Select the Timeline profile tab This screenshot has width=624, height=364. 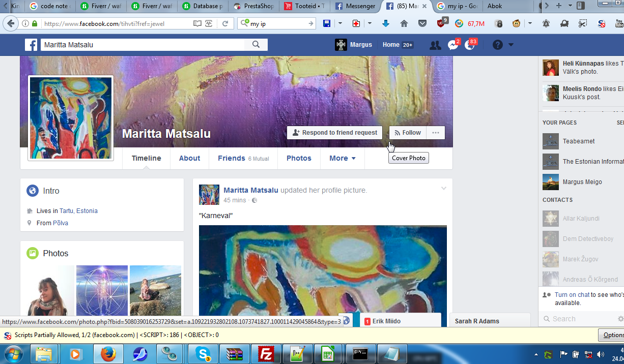click(147, 158)
